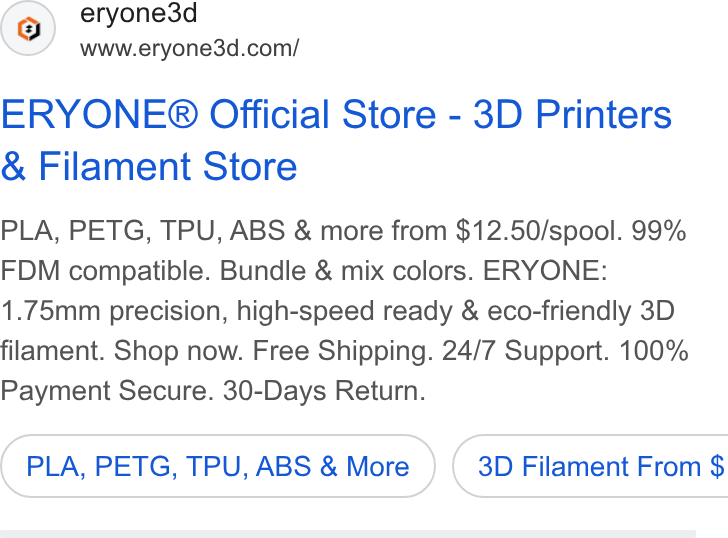Click the '30-Days Return' text
Screen dimensions: 728x538
(324, 390)
